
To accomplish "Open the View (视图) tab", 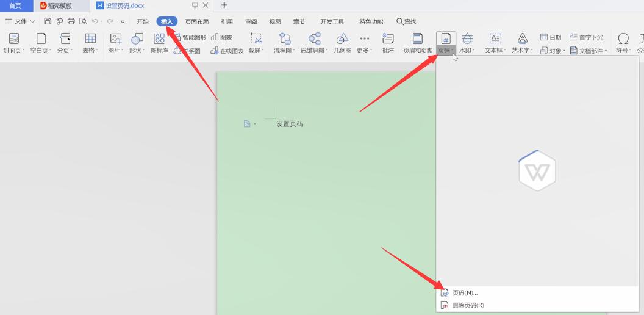I will [275, 21].
